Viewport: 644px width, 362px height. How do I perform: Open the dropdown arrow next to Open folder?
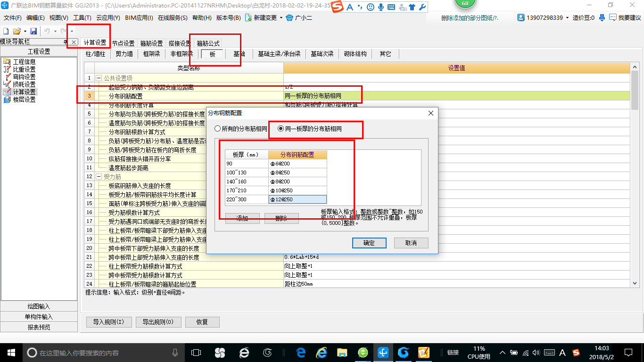(x=25, y=31)
